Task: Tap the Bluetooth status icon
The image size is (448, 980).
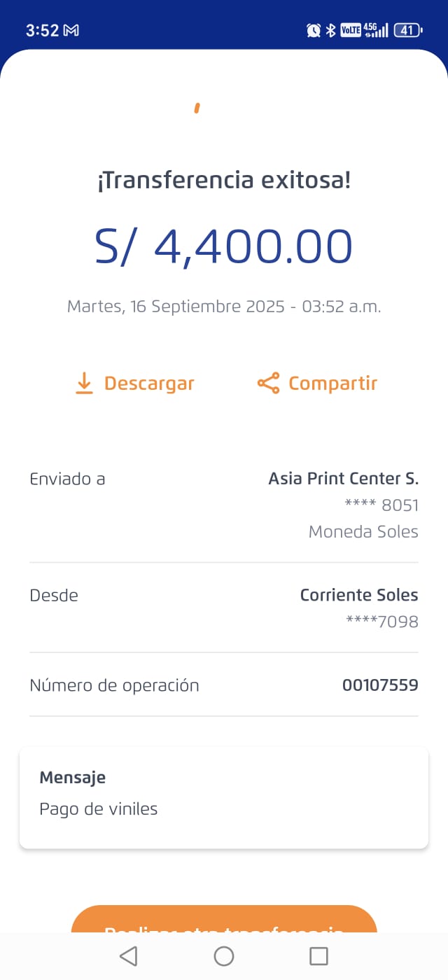Action: click(x=331, y=30)
